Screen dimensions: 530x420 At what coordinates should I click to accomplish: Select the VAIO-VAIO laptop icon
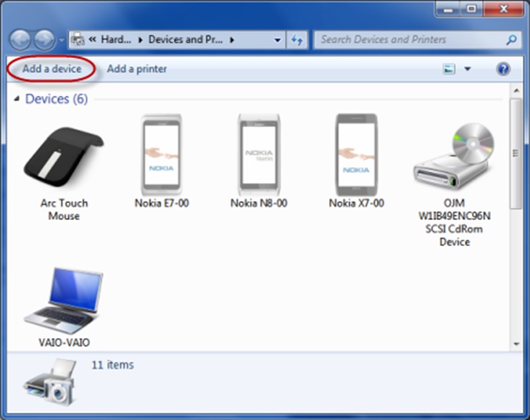(x=64, y=300)
